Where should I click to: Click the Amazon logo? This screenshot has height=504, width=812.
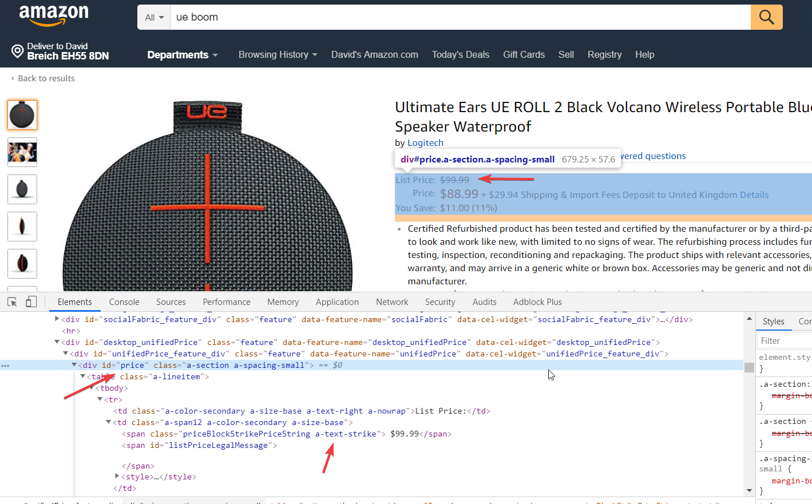pos(54,16)
